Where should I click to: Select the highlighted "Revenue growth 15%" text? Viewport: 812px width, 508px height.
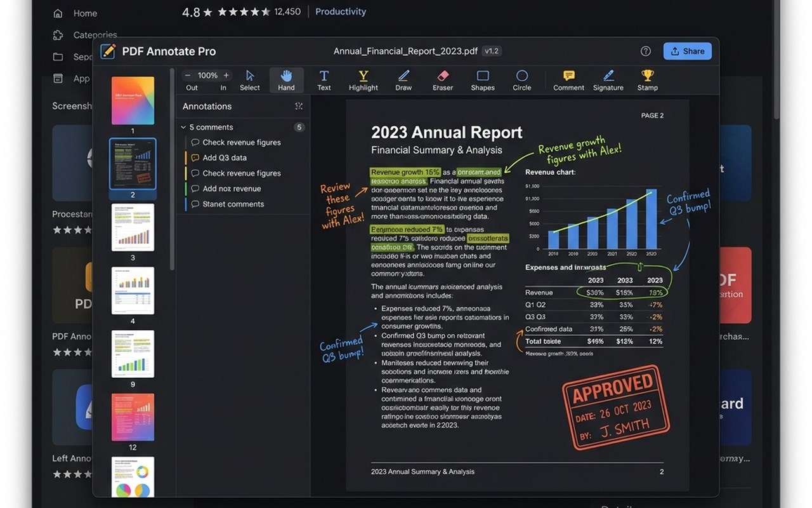(x=405, y=172)
